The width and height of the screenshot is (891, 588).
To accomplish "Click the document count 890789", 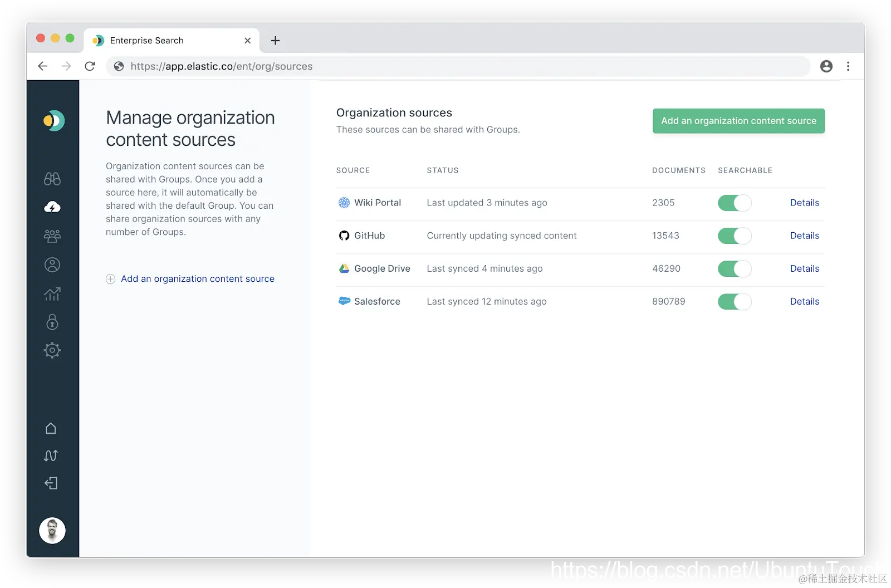I will pos(669,301).
